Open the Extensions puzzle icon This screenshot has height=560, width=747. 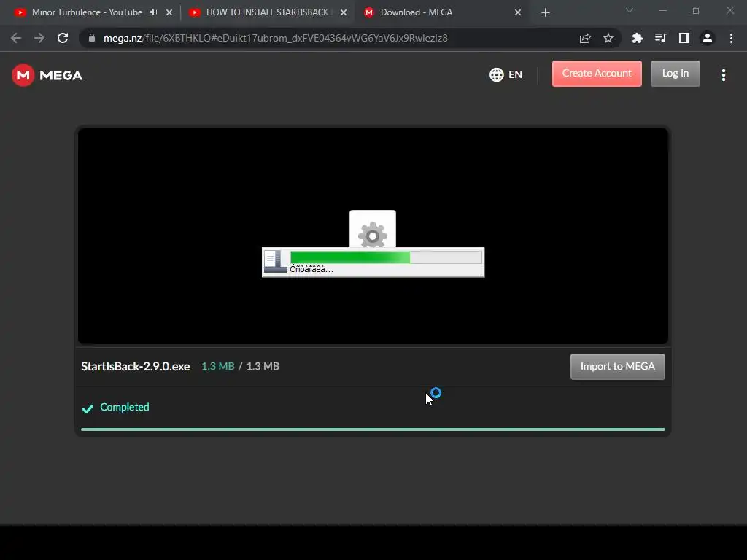(x=638, y=38)
